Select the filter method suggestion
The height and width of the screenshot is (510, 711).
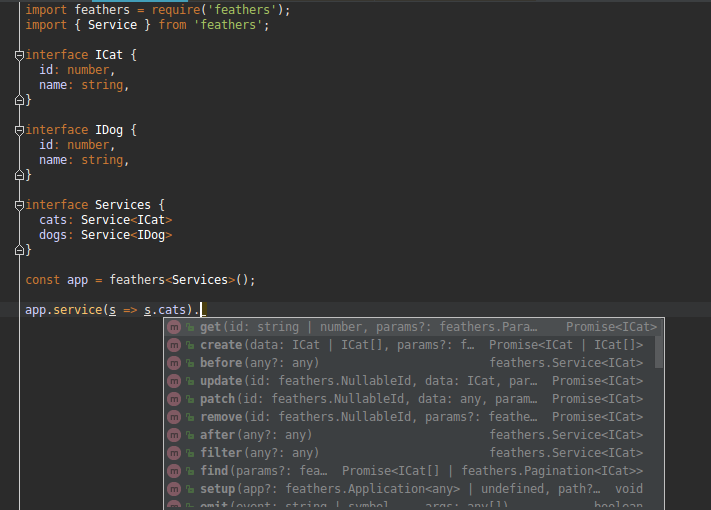(409, 453)
